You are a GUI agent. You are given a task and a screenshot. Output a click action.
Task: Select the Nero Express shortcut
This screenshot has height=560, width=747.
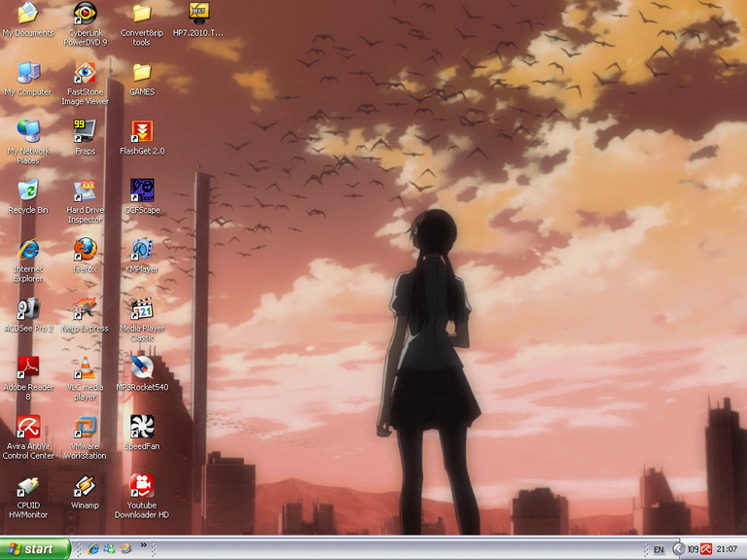(x=86, y=315)
